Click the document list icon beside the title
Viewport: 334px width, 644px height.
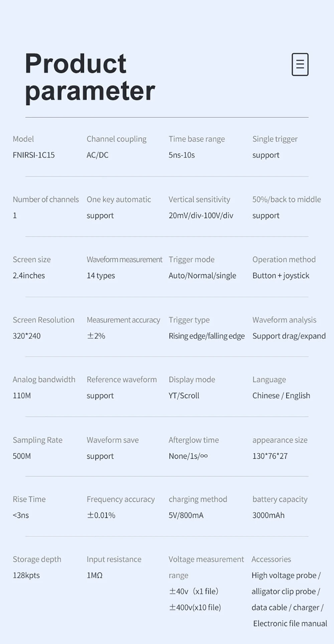click(x=300, y=64)
